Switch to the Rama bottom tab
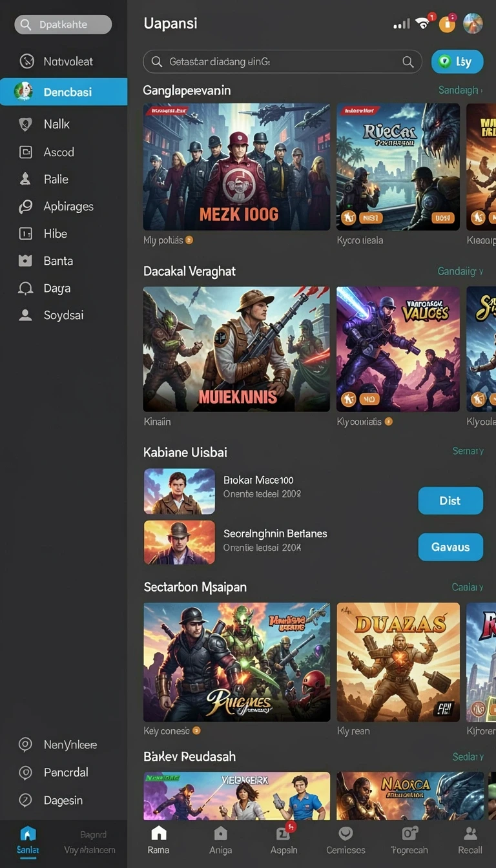 pos(158,840)
